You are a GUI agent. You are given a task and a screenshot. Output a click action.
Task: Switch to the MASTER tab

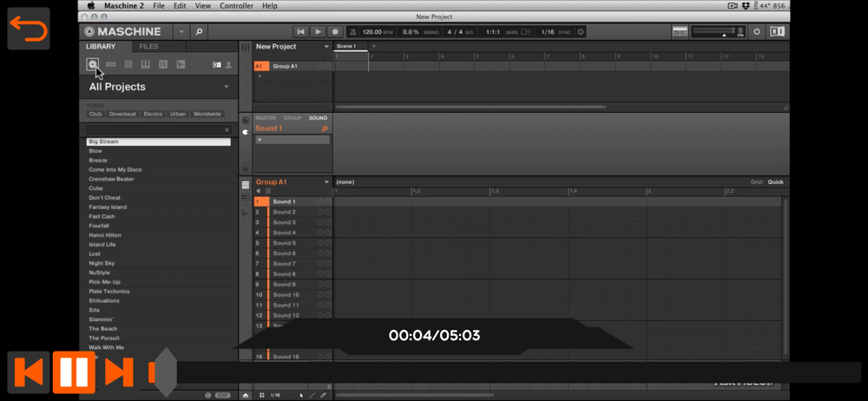point(266,118)
